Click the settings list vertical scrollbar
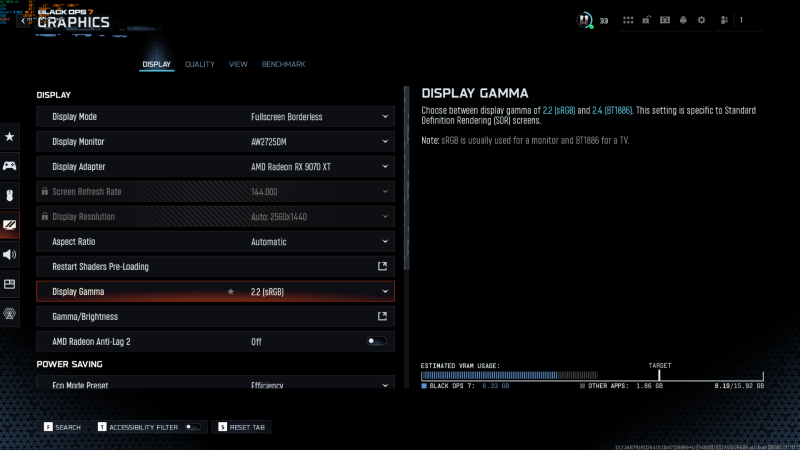 (407, 179)
